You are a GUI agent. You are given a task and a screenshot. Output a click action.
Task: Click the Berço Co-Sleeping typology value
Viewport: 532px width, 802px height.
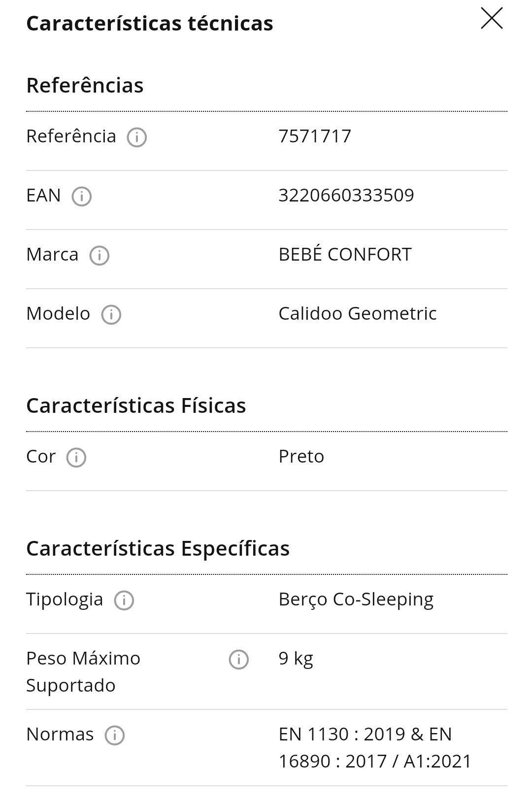pyautogui.click(x=356, y=600)
